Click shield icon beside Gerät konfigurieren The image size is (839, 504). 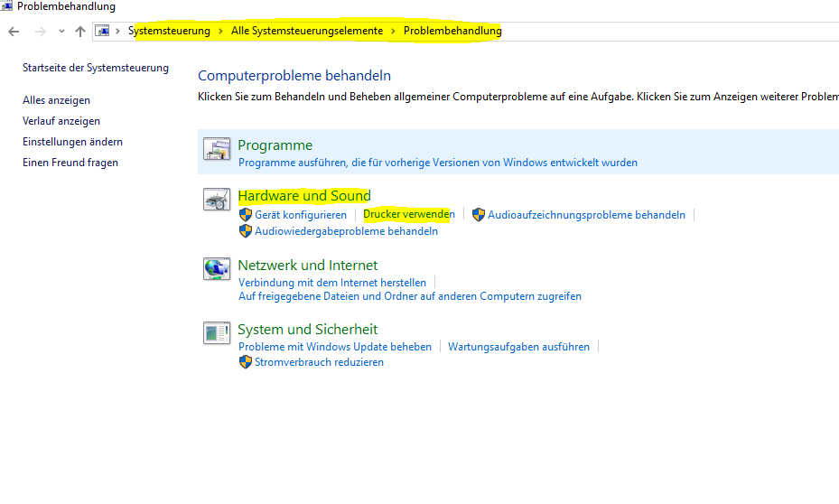246,215
